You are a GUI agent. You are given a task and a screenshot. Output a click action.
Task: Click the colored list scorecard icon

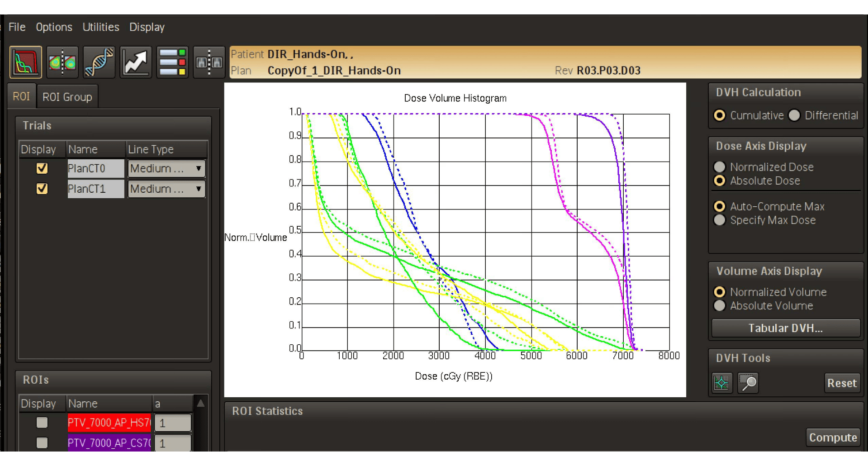pos(172,62)
